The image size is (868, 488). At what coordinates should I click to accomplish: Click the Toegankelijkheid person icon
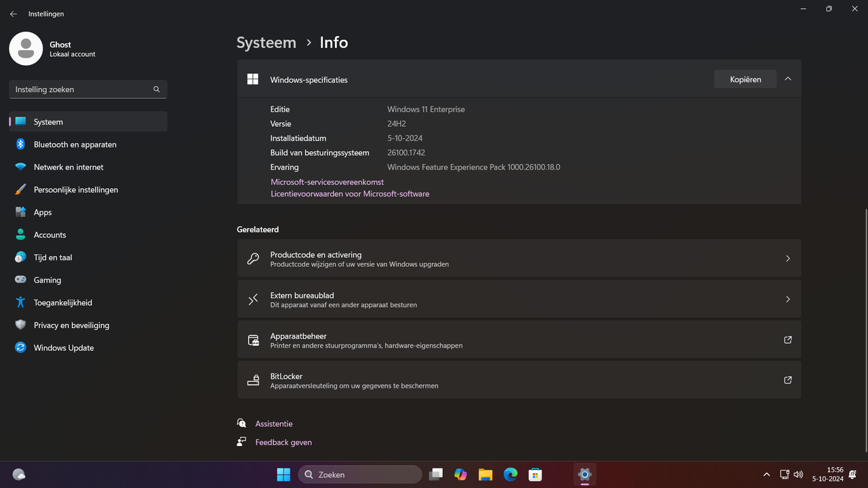click(21, 302)
